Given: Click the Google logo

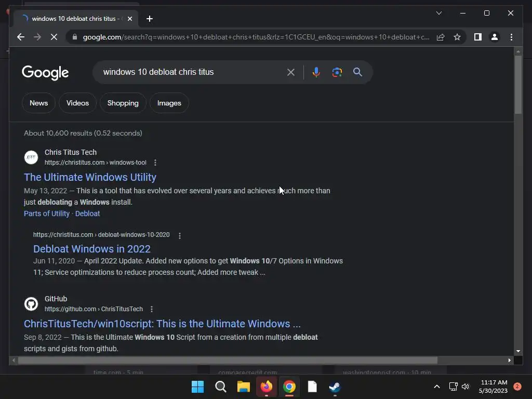Looking at the screenshot, I should pos(45,73).
